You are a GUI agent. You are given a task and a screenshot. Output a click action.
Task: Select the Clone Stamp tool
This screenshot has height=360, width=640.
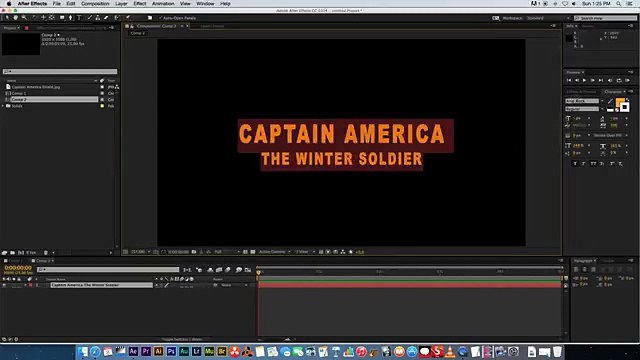pyautogui.click(x=98, y=18)
